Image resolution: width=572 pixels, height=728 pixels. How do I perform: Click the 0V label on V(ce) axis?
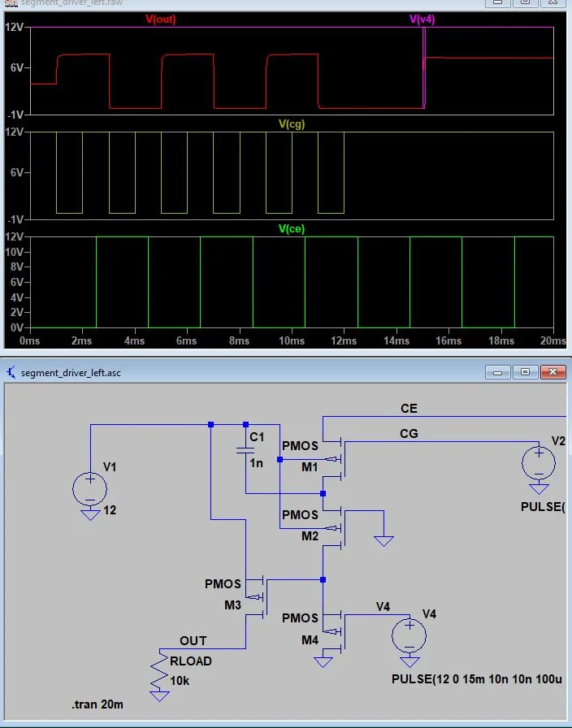click(16, 327)
